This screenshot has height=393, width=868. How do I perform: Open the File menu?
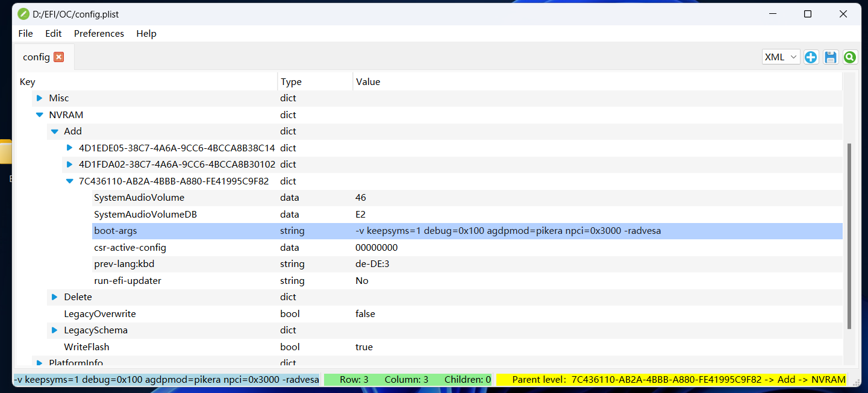click(x=25, y=34)
